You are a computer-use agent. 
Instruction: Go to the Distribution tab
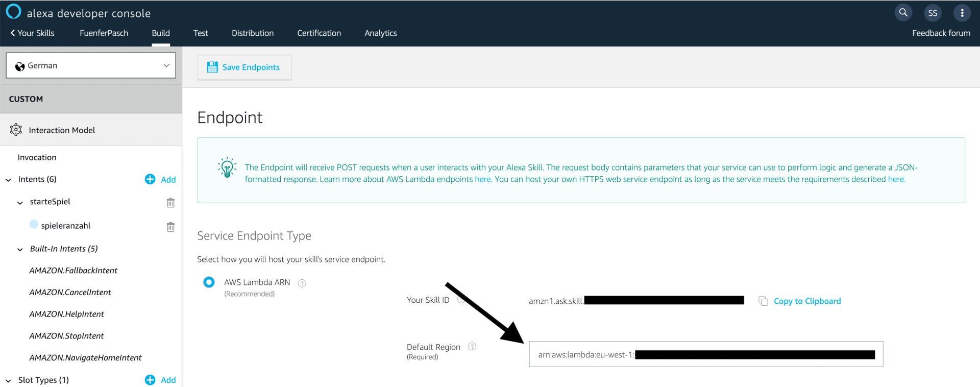point(253,33)
